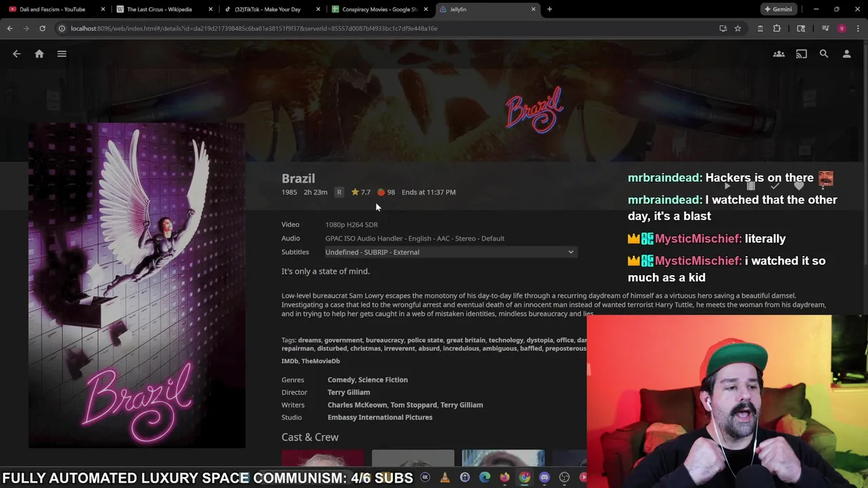Open Jellyfin search magnifier icon

(x=824, y=54)
